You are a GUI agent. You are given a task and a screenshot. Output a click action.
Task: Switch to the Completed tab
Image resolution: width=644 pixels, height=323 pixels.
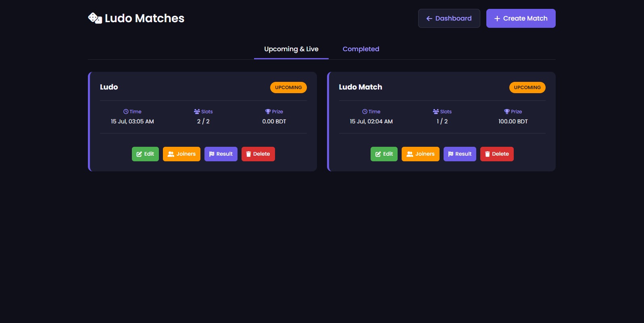(x=361, y=49)
